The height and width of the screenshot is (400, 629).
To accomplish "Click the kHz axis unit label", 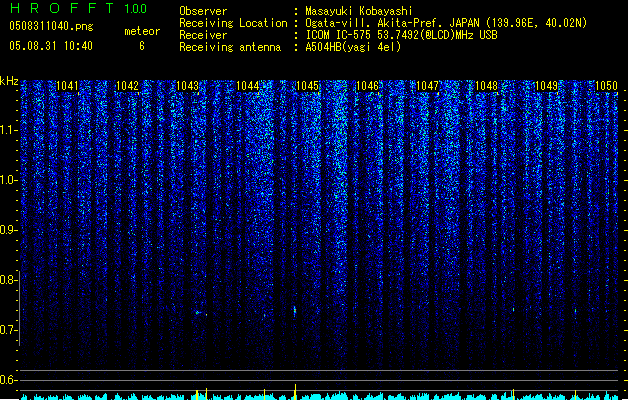I will (x=9, y=81).
